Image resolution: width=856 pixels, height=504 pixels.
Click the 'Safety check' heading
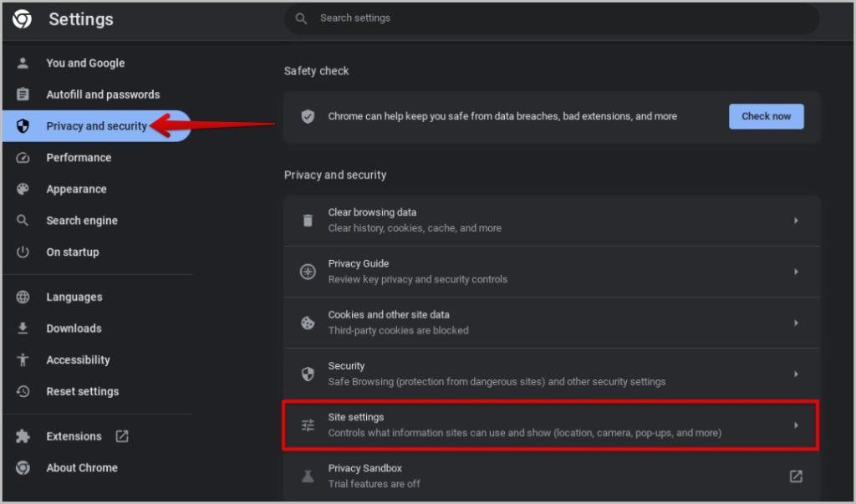pyautogui.click(x=316, y=71)
